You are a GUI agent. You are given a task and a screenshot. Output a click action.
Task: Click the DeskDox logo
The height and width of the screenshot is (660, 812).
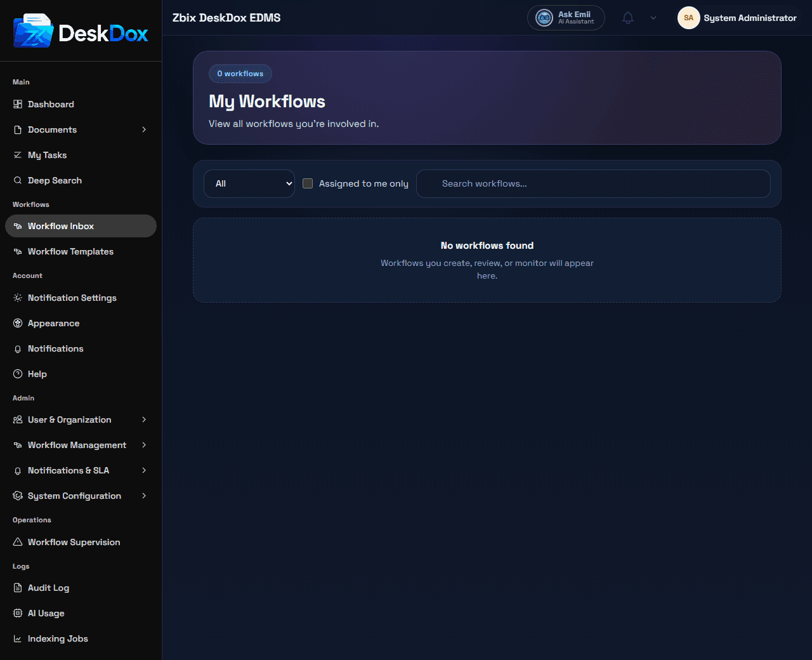81,31
